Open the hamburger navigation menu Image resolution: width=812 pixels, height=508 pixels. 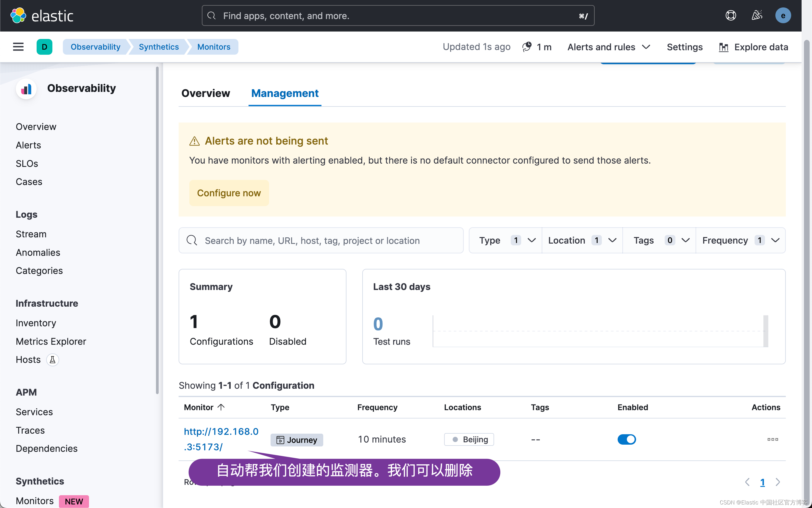coord(18,47)
